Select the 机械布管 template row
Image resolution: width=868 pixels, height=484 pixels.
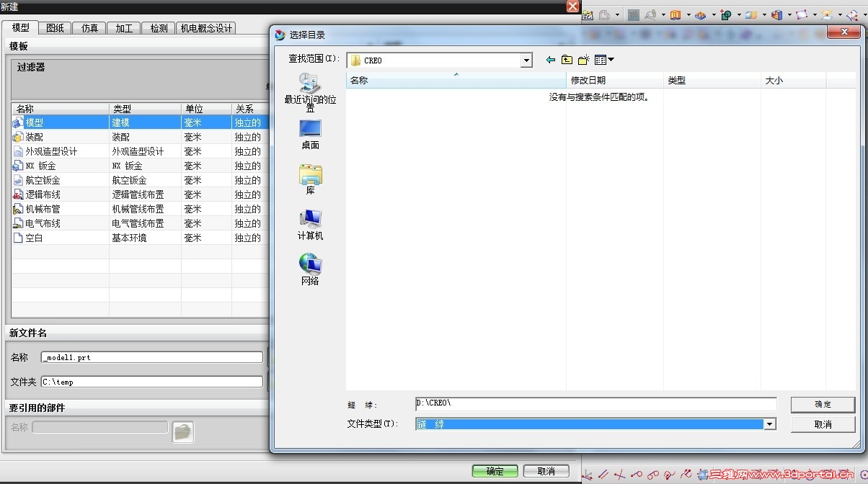coord(140,209)
